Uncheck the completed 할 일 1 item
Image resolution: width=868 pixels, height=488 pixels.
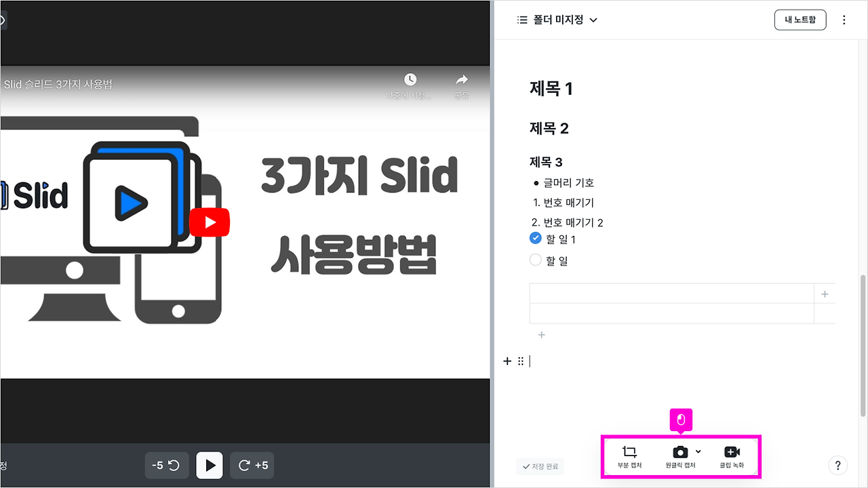click(x=535, y=238)
